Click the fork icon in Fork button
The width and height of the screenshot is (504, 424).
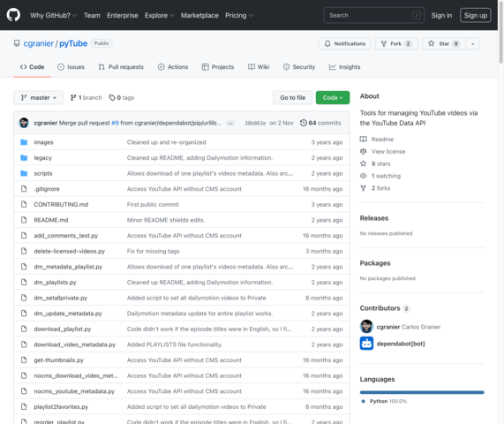coord(383,43)
